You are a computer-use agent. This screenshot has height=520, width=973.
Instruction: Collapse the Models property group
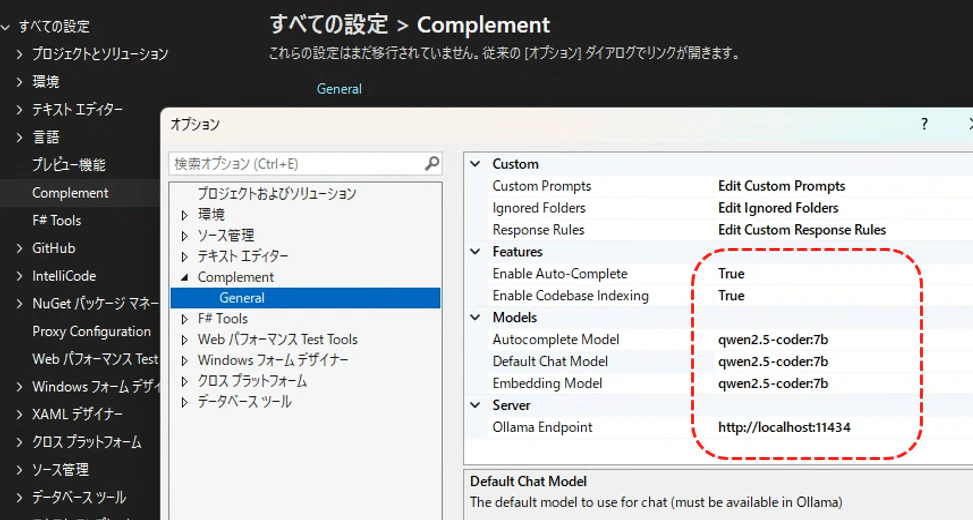475,317
